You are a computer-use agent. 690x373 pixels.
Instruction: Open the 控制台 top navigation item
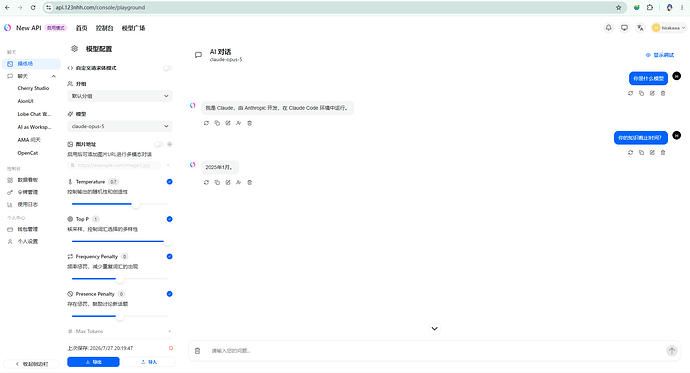104,28
